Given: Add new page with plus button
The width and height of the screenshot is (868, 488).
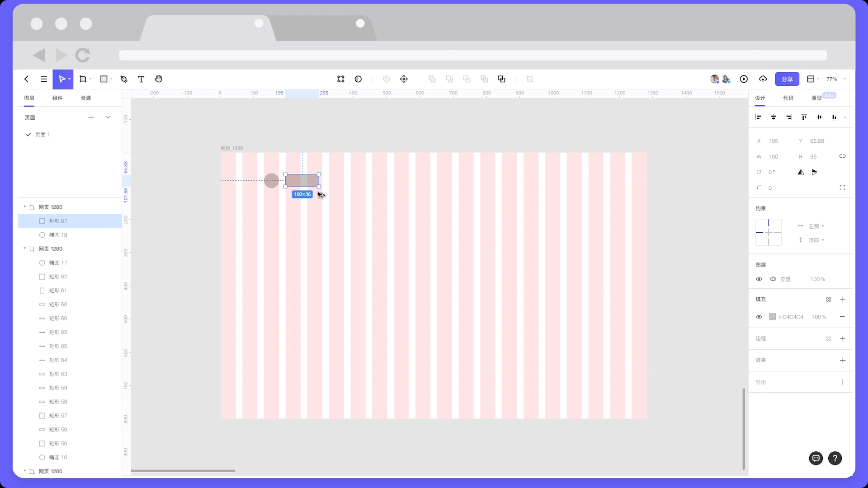Looking at the screenshot, I should tap(91, 117).
